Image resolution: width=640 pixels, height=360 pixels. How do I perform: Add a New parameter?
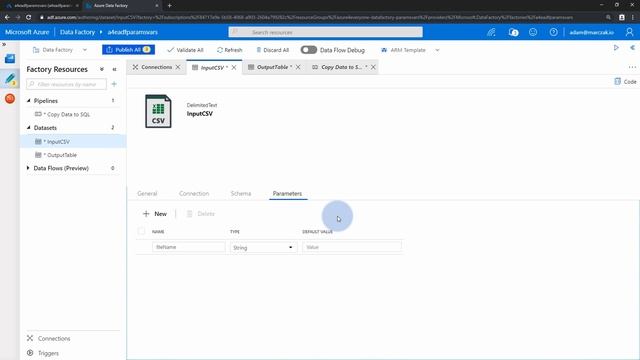point(155,214)
